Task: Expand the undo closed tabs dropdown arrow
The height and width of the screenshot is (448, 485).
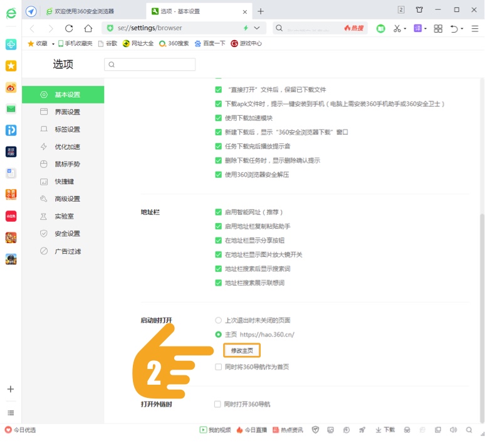Action: [x=462, y=29]
